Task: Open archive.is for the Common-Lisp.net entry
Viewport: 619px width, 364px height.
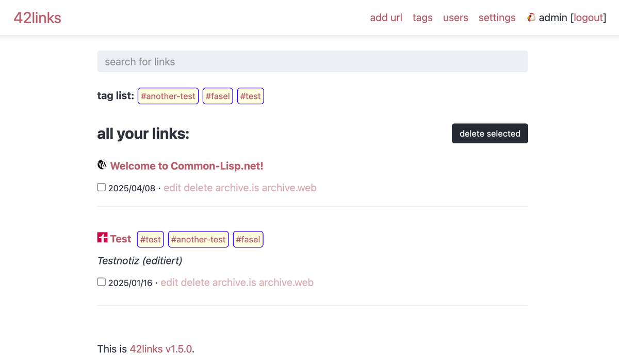Action: pyautogui.click(x=237, y=188)
